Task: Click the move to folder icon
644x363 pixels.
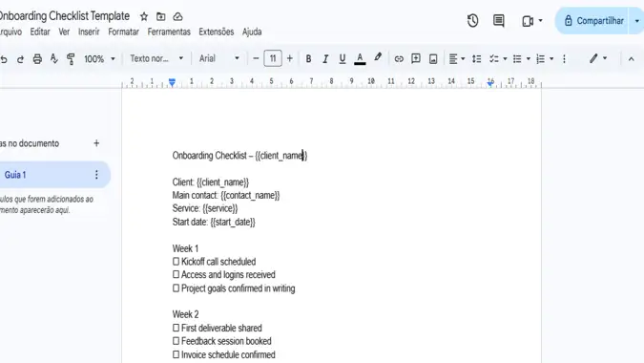Action: click(161, 16)
